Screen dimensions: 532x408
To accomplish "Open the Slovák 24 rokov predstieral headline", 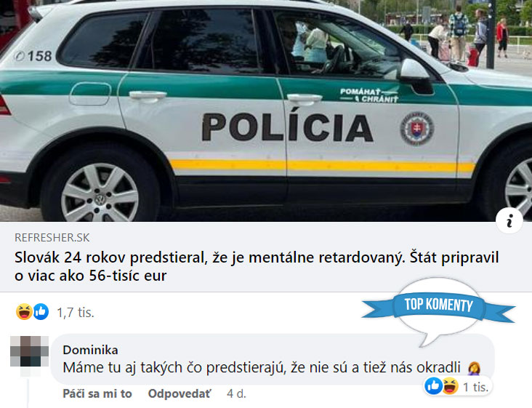I will (x=257, y=266).
